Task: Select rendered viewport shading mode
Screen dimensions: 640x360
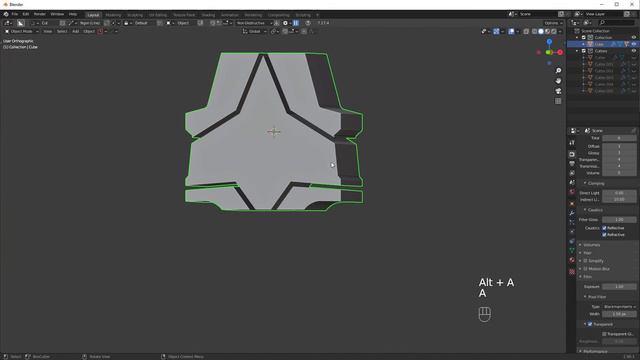Action: (x=554, y=31)
